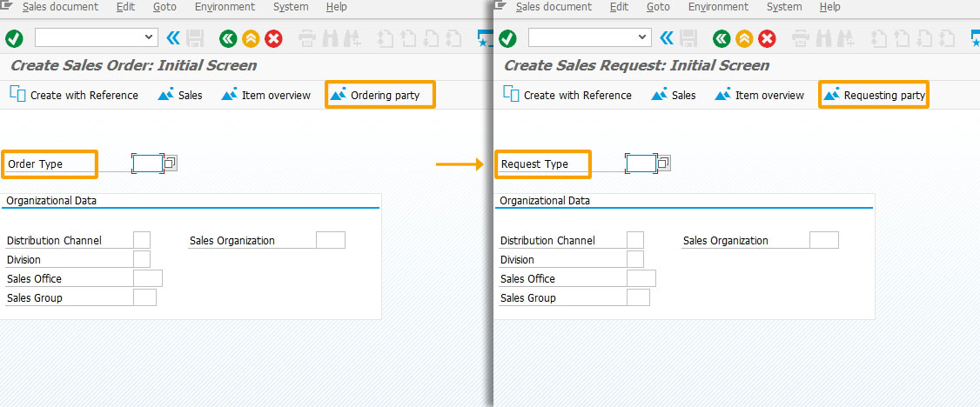Collapse command field arrows in Sales Order window
The image size is (980, 407).
(x=173, y=39)
